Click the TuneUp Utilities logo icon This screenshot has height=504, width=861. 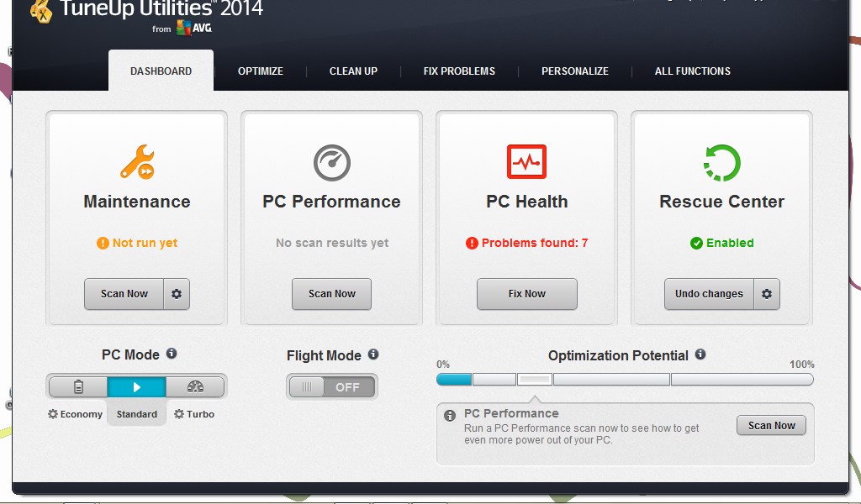point(42,11)
